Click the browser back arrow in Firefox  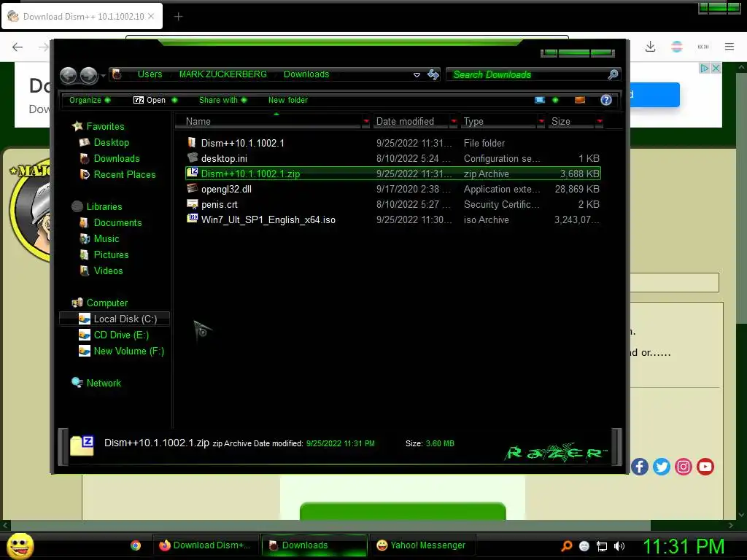18,47
